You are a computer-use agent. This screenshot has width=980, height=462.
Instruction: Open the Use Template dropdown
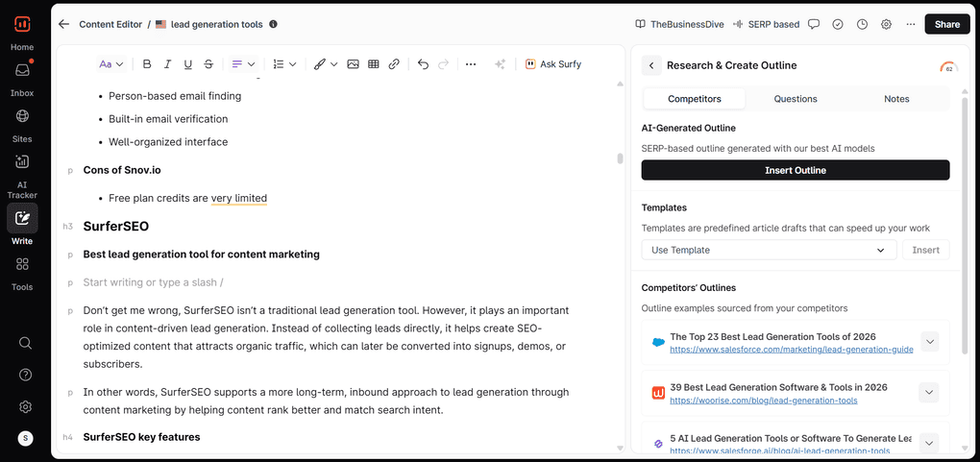click(769, 250)
